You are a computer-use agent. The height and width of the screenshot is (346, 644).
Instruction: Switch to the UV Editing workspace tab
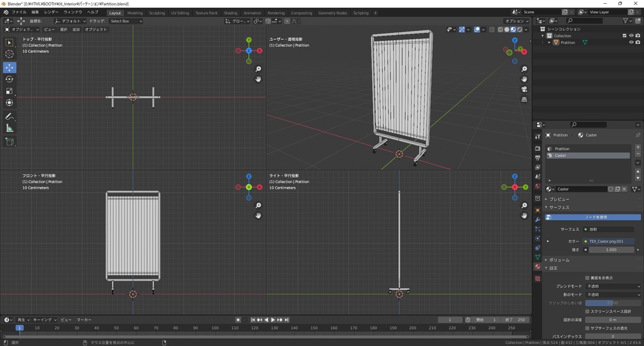180,13
